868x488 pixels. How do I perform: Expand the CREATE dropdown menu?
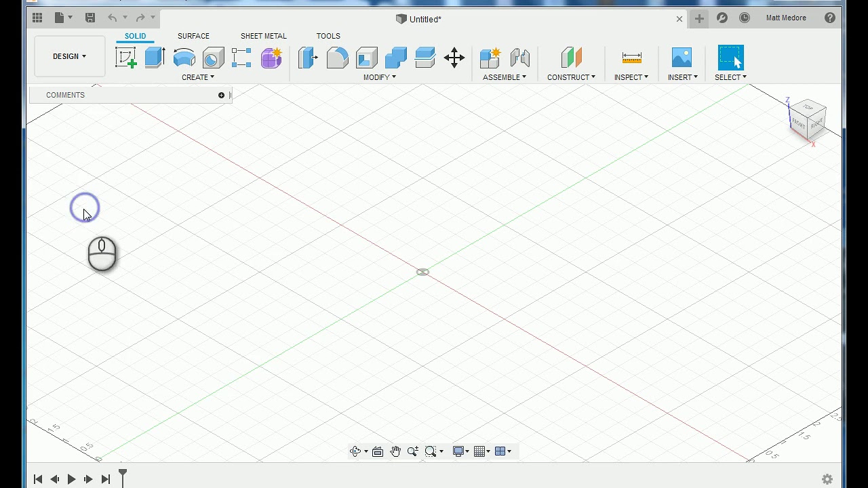(x=198, y=77)
